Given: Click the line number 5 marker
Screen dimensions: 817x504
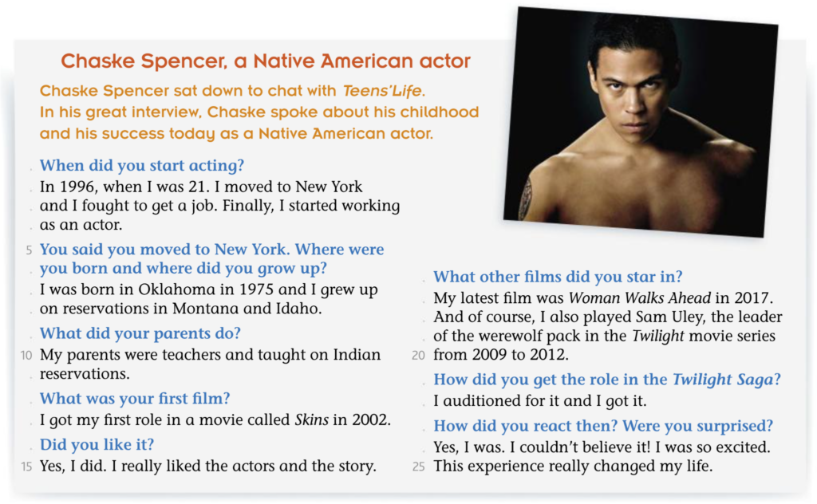Looking at the screenshot, I should (29, 250).
